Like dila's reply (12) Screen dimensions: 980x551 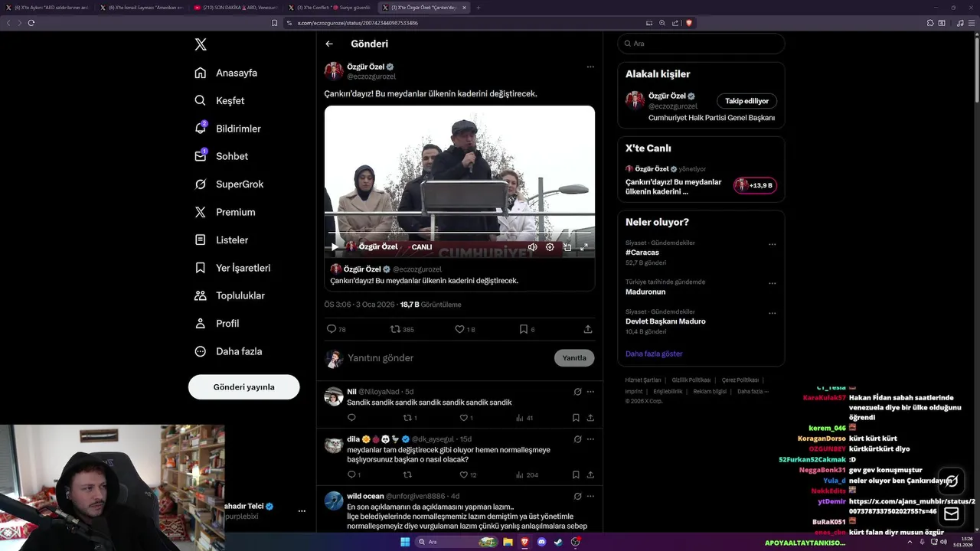[468, 474]
